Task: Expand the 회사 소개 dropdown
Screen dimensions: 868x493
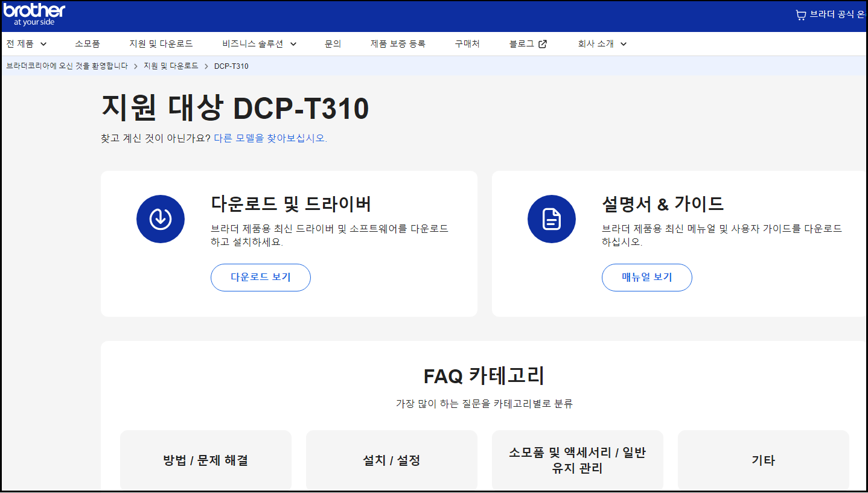Action: point(601,43)
